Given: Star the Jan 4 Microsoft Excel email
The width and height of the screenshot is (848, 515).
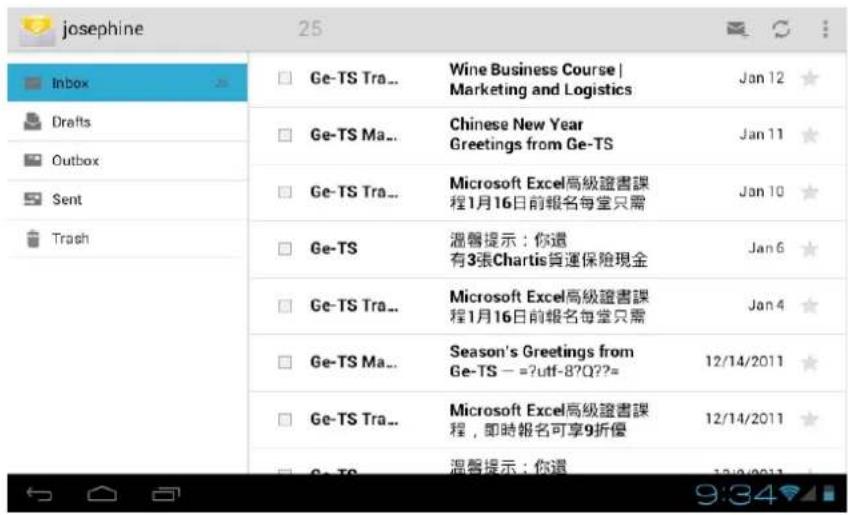Looking at the screenshot, I should [x=810, y=306].
